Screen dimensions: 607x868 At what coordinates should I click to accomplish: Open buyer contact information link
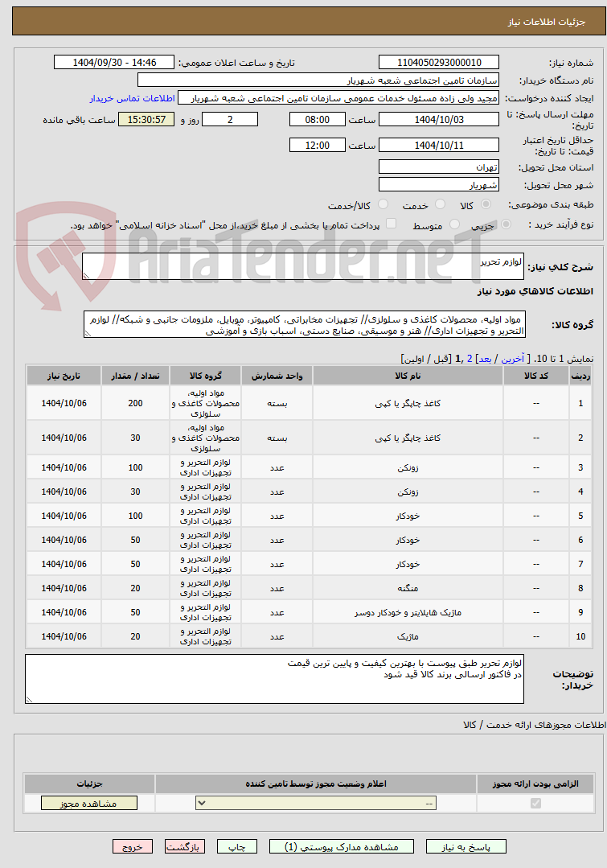132,98
